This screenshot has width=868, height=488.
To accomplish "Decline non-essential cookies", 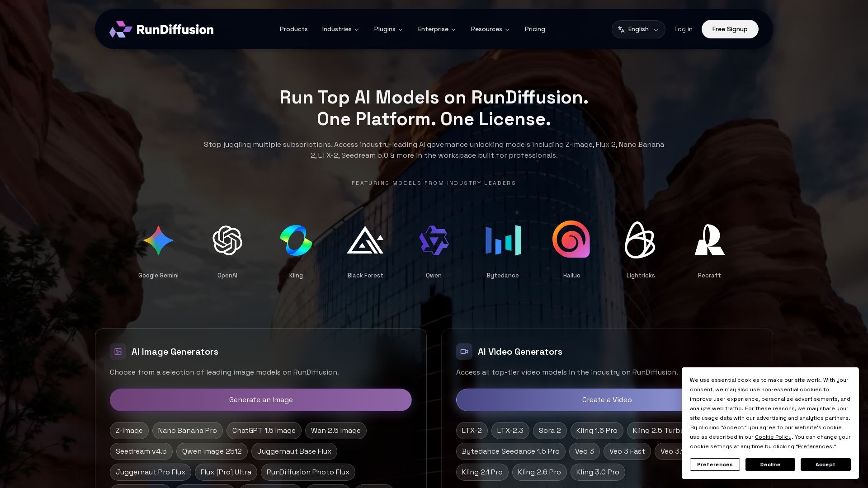I will (x=770, y=465).
